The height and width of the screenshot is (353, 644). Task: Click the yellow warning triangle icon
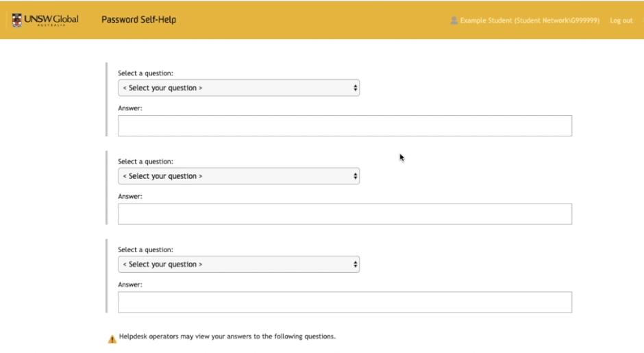tap(112, 339)
